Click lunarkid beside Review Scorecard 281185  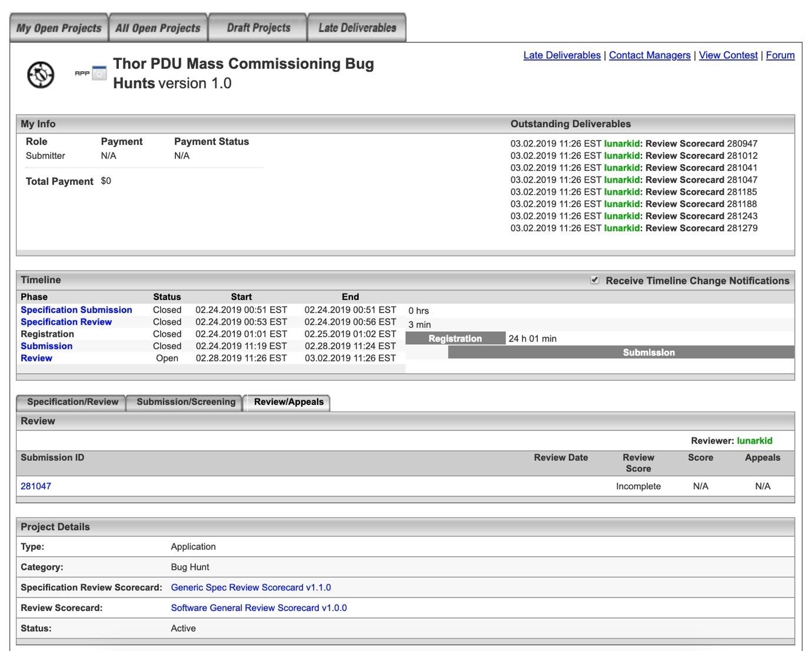tap(622, 192)
